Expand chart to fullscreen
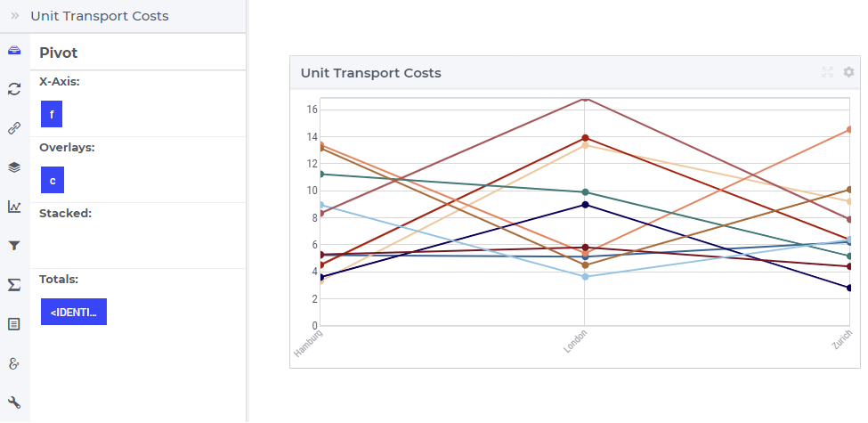Screen dimensions: 868x423 pos(828,72)
